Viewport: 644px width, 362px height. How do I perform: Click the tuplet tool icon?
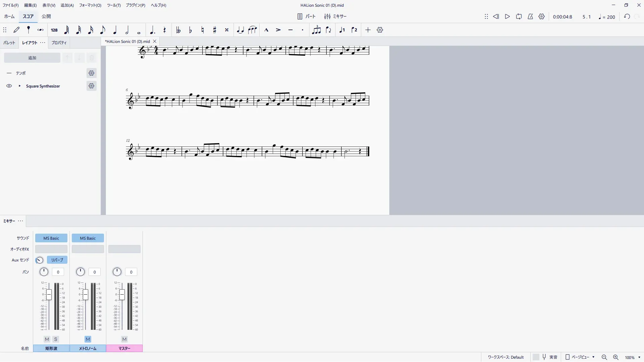316,30
